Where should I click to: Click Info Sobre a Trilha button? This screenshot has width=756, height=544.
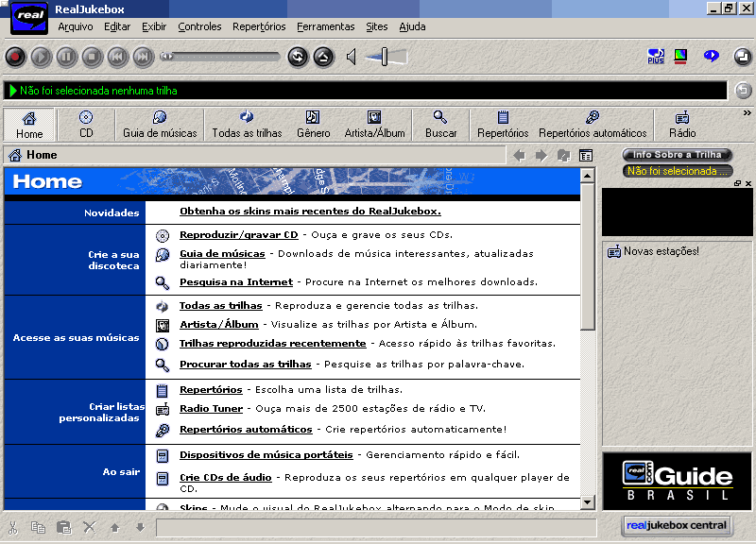tap(677, 155)
